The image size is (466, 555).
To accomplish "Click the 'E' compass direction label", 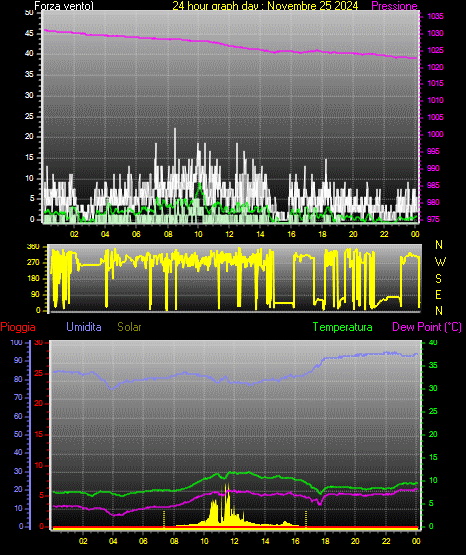I will [438, 294].
